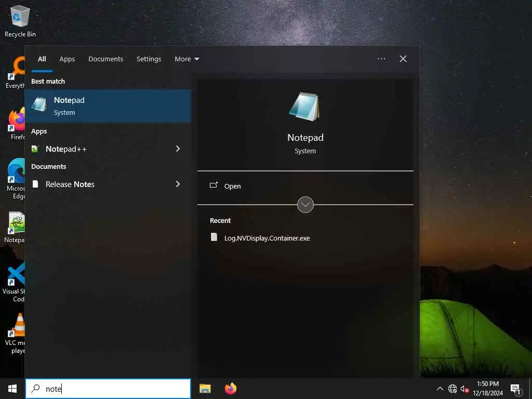This screenshot has height=399, width=532.
Task: Launch File Explorer from taskbar
Action: pos(205,389)
